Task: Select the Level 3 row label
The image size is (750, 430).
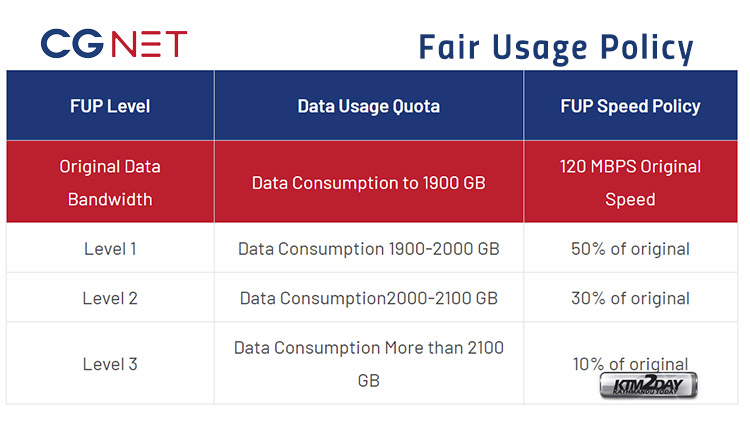Action: coord(110,364)
